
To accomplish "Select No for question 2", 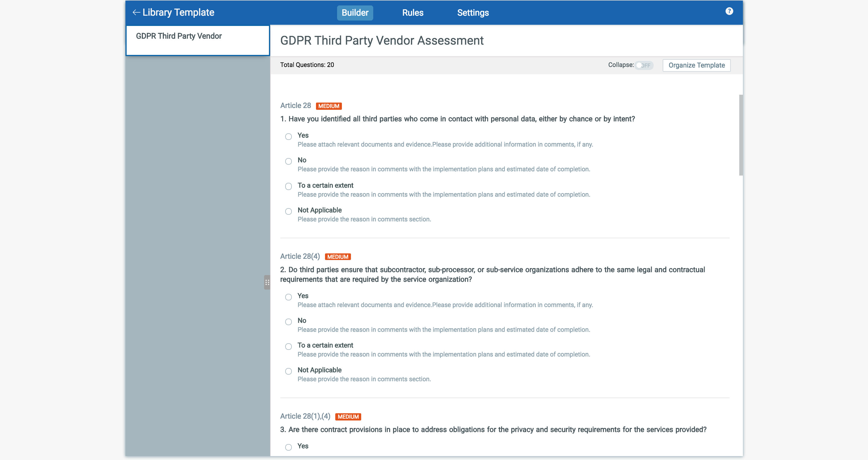I will 289,322.
